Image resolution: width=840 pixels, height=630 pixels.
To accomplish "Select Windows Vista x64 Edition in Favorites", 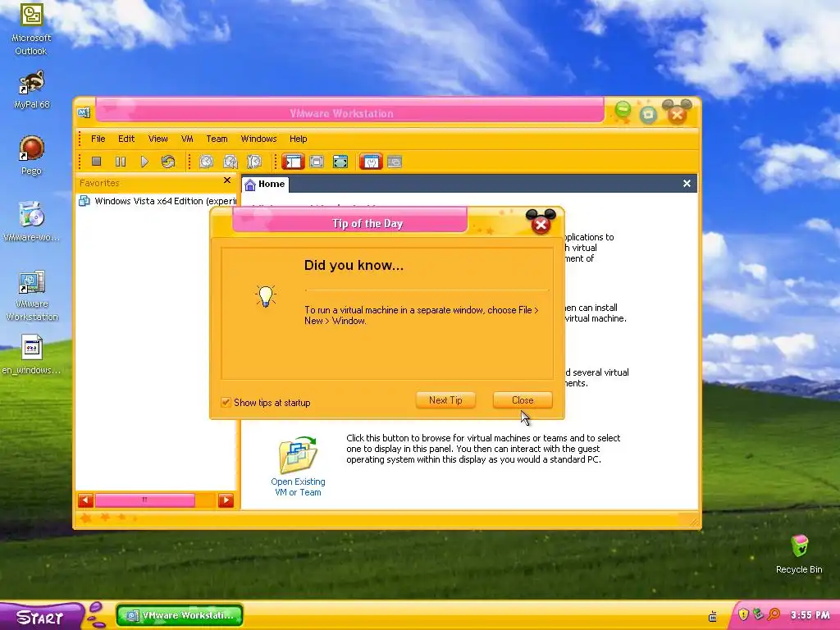I will coord(158,201).
